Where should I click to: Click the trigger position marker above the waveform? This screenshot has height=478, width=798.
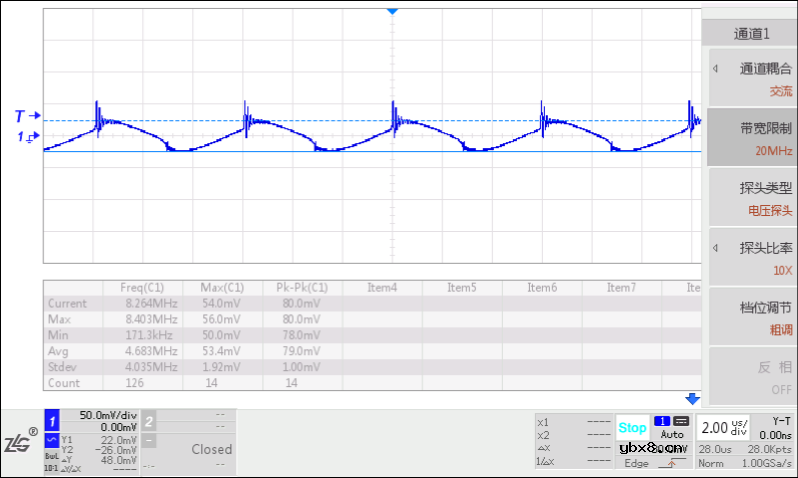point(392,10)
